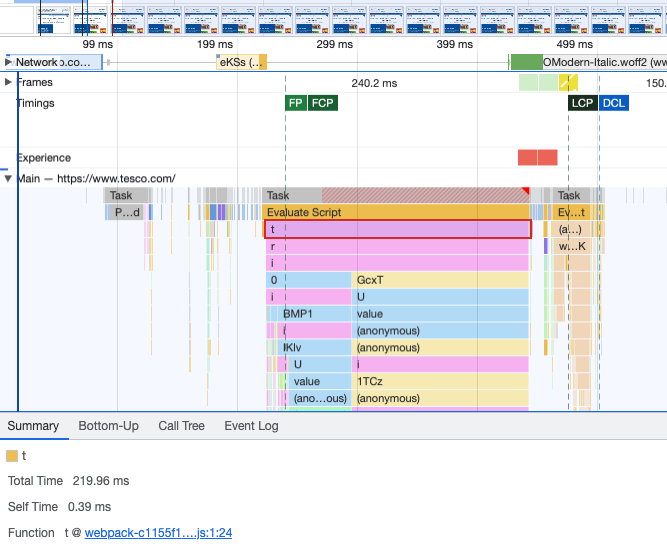Expand the Network track
667x549 pixels.
click(x=9, y=62)
